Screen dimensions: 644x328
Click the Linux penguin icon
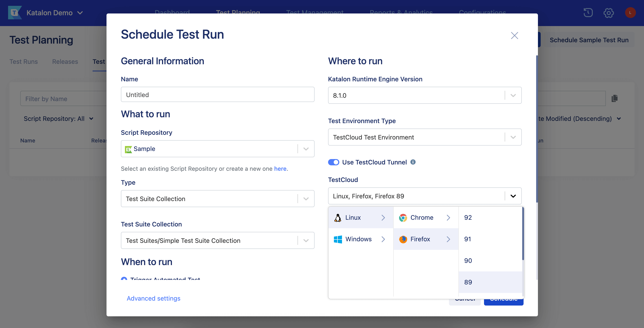[338, 217]
